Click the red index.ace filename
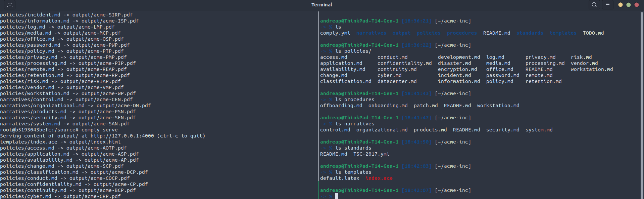 tap(379, 178)
